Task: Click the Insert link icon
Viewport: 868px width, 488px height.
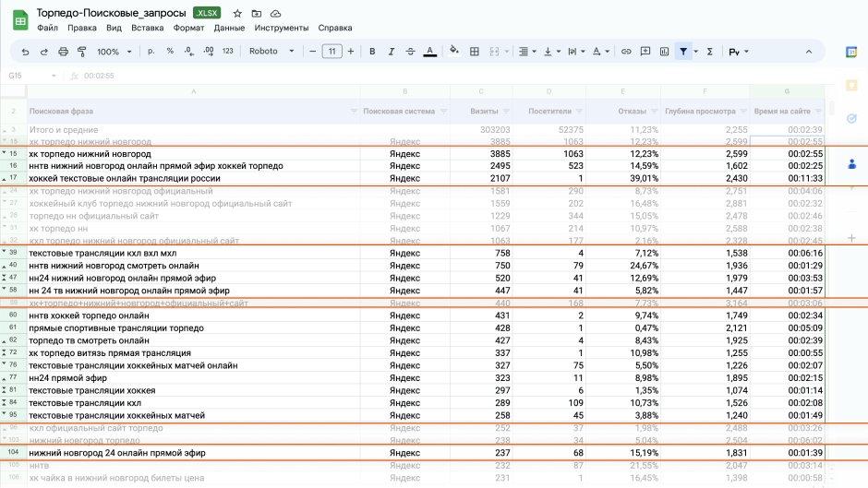Action: click(626, 52)
